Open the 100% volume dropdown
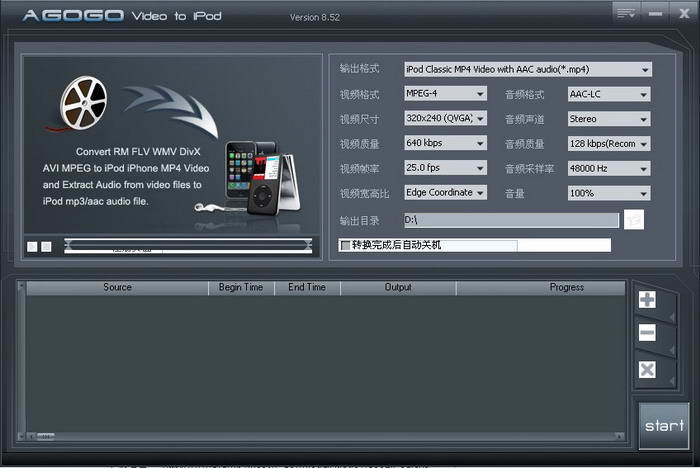 (609, 193)
